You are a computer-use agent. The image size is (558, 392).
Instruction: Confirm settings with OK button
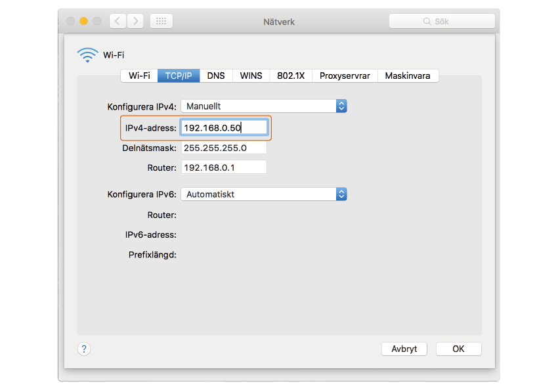coord(458,349)
